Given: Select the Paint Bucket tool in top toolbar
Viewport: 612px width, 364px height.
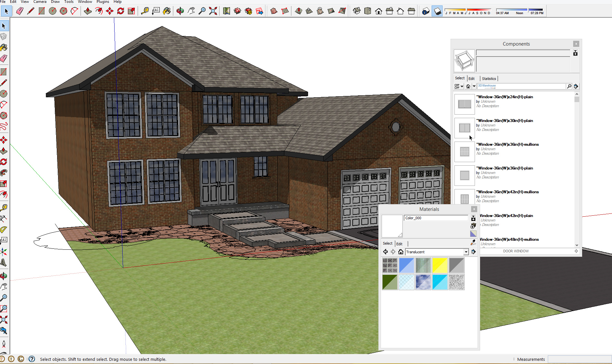Looking at the screenshot, I should 167,11.
